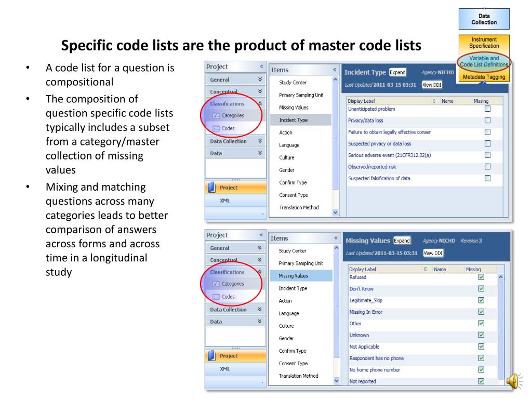Select Missing Values in lower Items list
This screenshot has width=532, height=399.
point(301,276)
